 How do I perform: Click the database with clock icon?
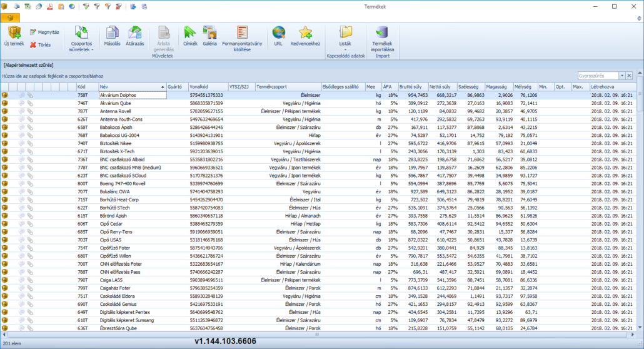[x=144, y=7]
